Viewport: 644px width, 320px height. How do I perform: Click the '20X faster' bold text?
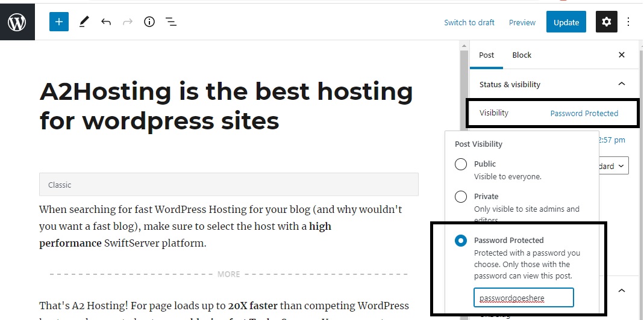(x=253, y=306)
